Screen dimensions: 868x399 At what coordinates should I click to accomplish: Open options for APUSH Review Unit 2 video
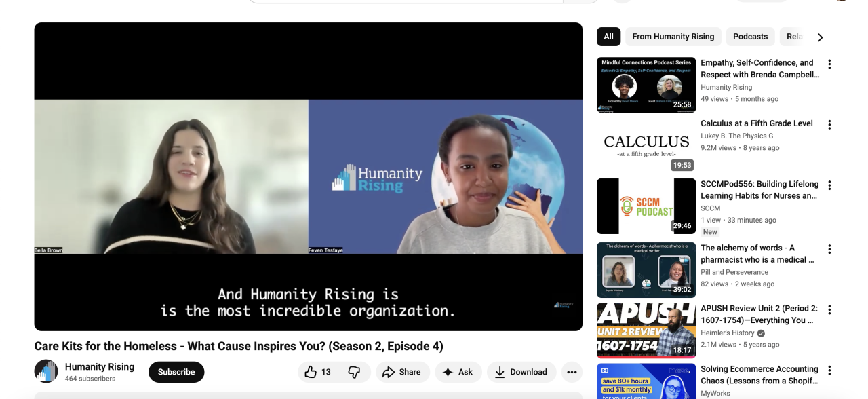[x=829, y=310]
